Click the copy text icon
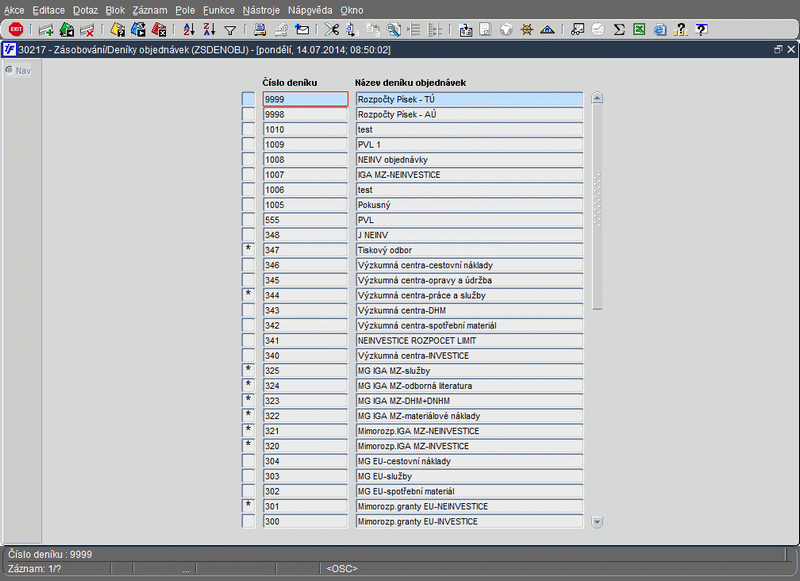Viewport: 800px width, 581px height. tap(352, 30)
